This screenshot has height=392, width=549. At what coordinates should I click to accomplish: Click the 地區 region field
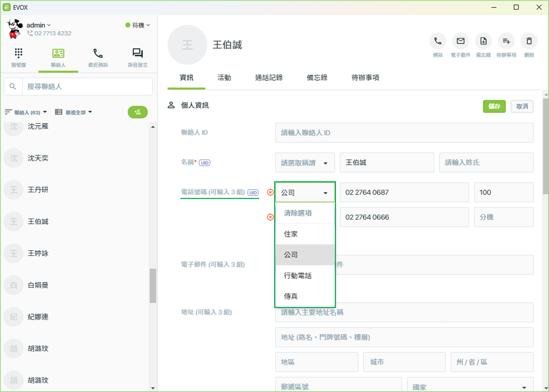[317, 362]
